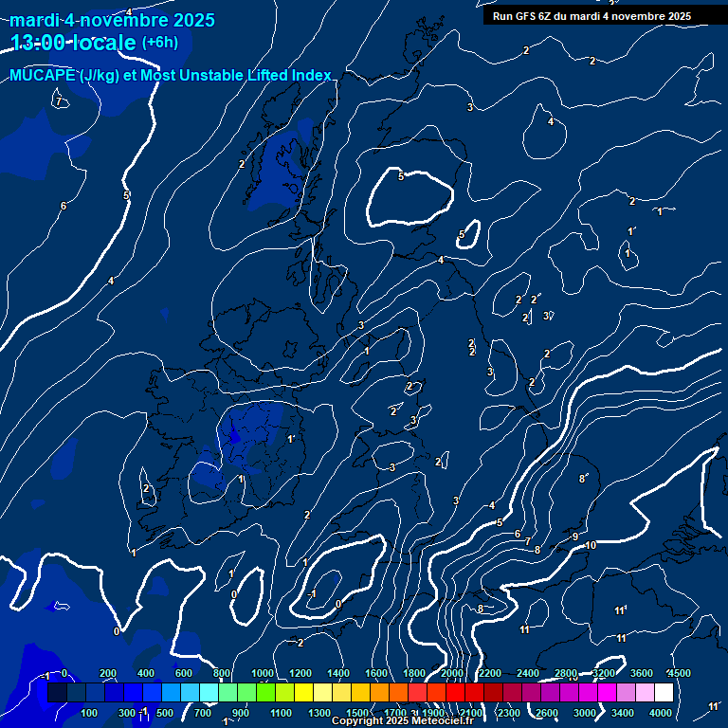728x728 pixels.
Task: Select the dark red swatch between 2200 and 2300
Action: tap(493, 692)
